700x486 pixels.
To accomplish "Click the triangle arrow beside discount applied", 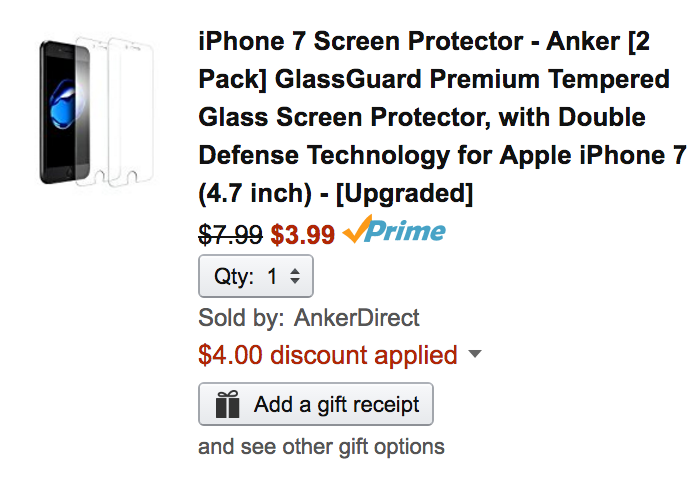I will 475,355.
